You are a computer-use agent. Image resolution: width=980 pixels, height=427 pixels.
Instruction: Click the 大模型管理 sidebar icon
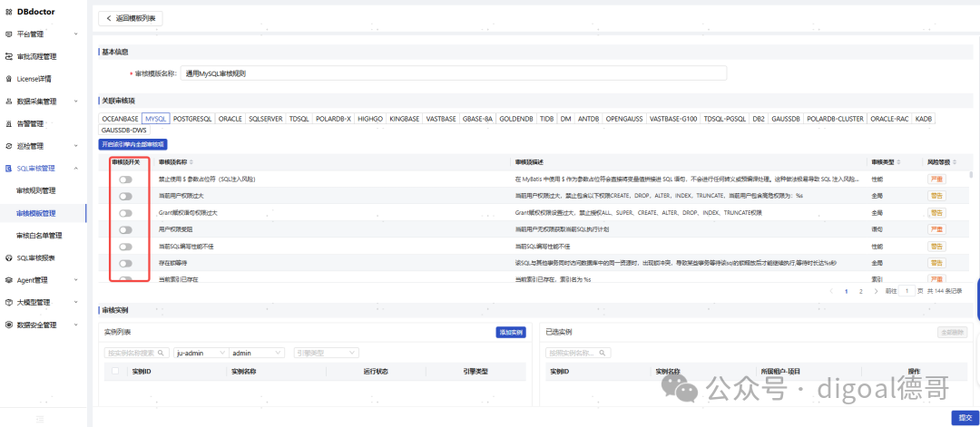pos(9,302)
